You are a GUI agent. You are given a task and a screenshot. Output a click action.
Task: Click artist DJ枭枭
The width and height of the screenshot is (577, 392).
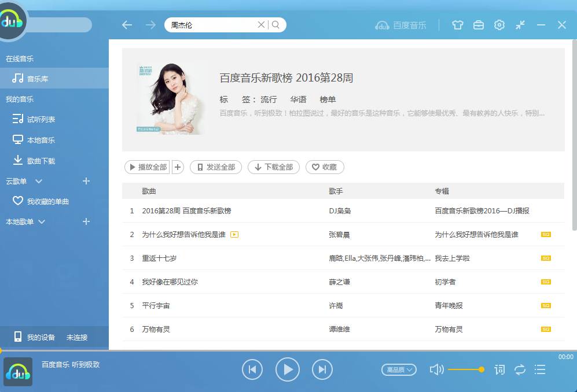point(340,210)
